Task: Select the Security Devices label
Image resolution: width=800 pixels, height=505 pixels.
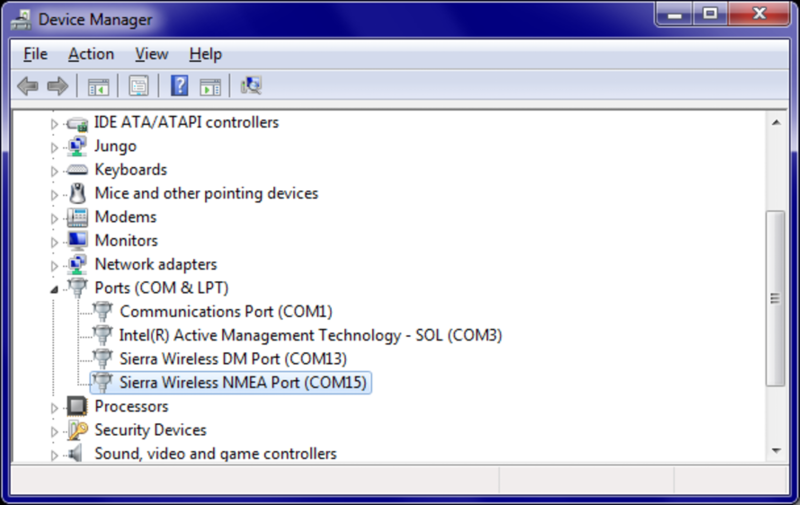Action: click(151, 430)
